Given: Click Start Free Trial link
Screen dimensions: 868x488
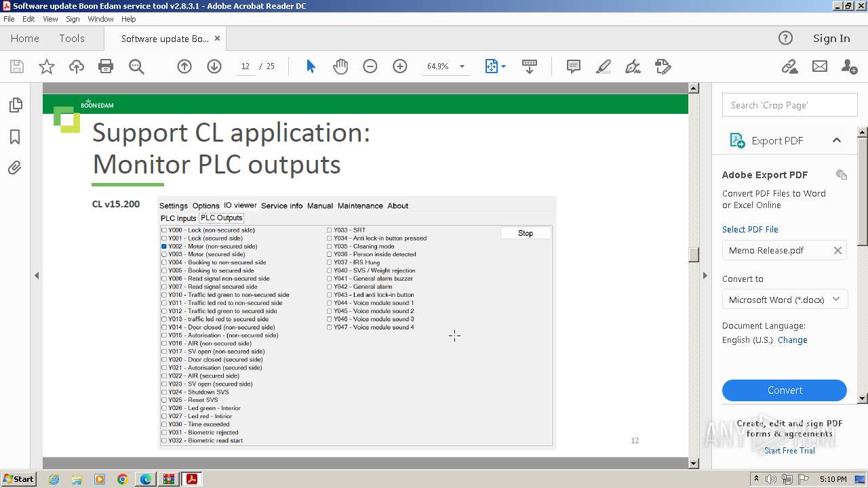Looking at the screenshot, I should [789, 451].
